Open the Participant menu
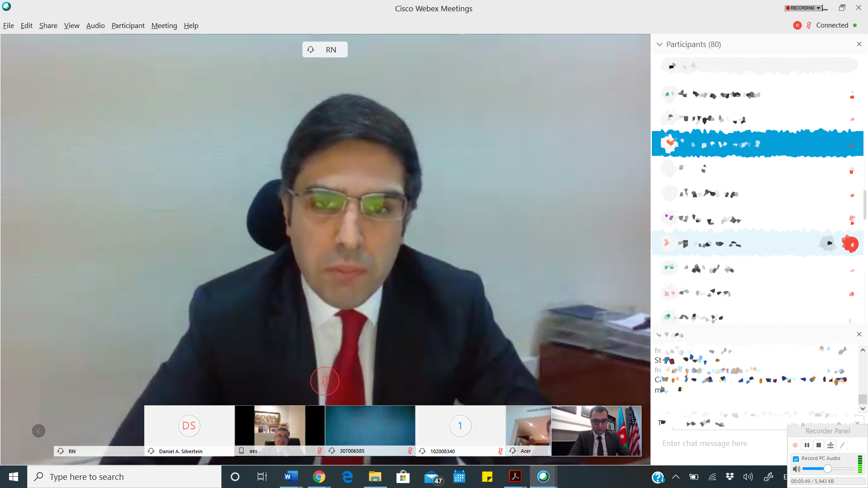 point(128,26)
